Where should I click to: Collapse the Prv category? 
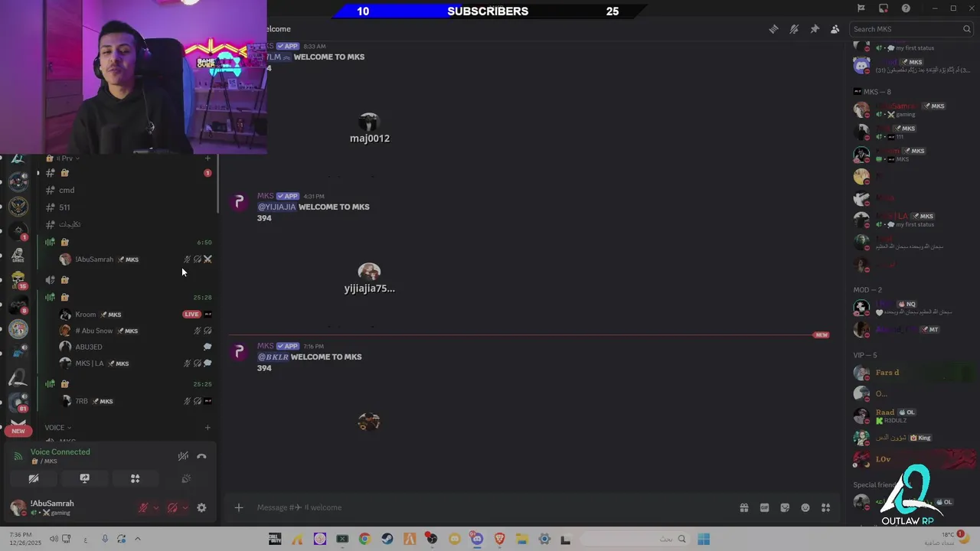point(61,158)
